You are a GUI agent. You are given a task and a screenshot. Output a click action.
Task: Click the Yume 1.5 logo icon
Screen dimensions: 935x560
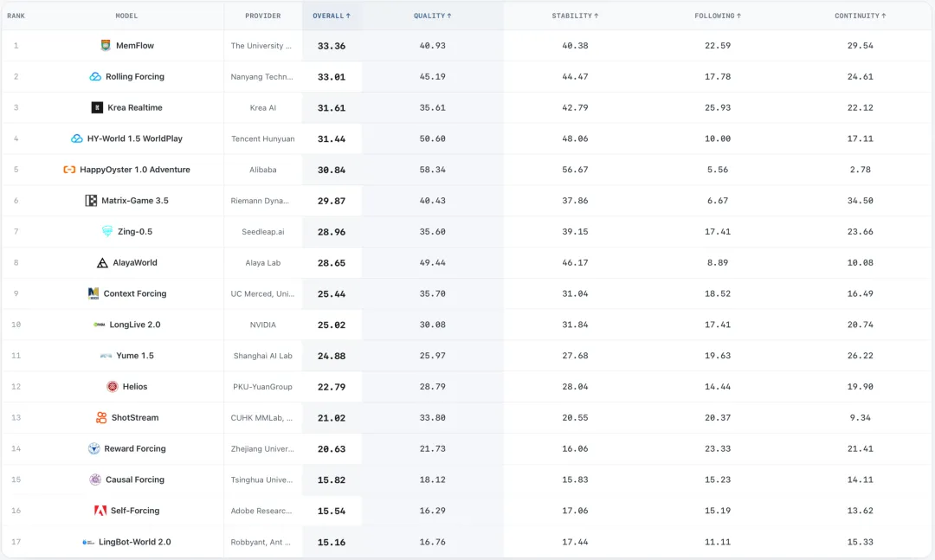coord(106,356)
